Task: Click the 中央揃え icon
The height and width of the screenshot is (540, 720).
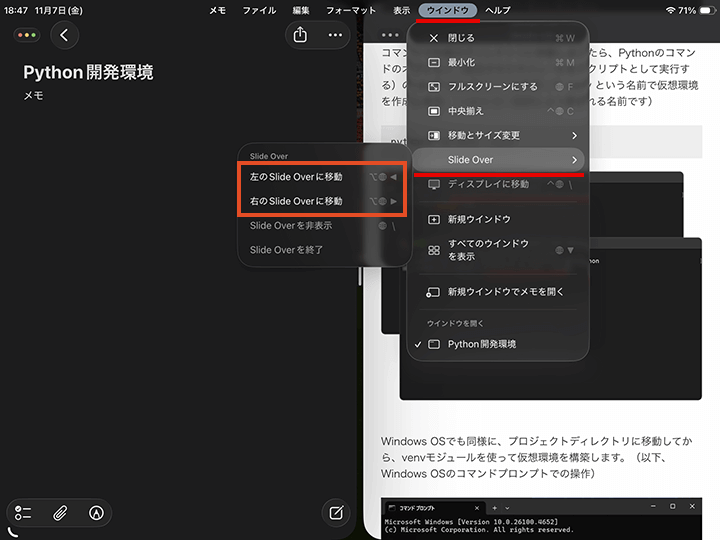Action: point(433,111)
